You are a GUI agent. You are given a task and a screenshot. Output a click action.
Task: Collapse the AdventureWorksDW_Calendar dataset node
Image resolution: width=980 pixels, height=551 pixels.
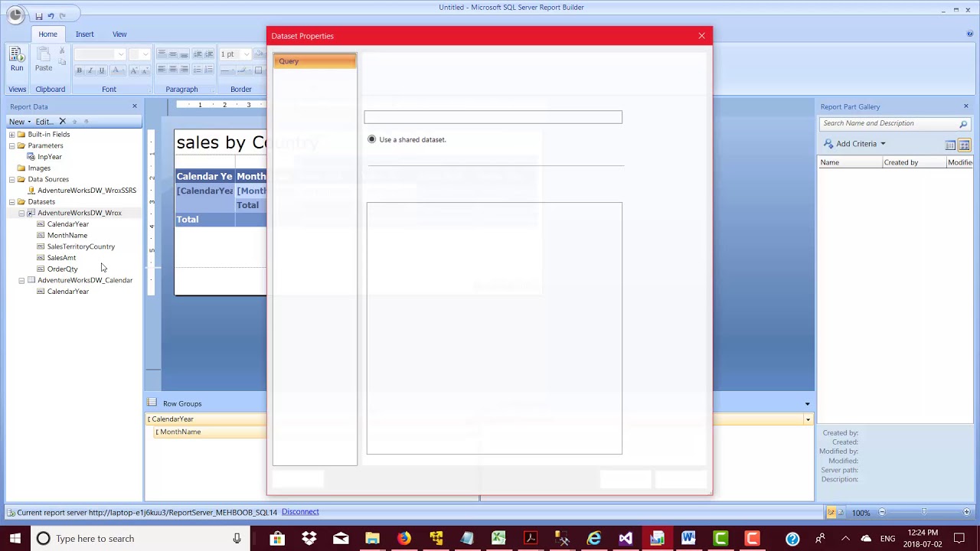[21, 280]
